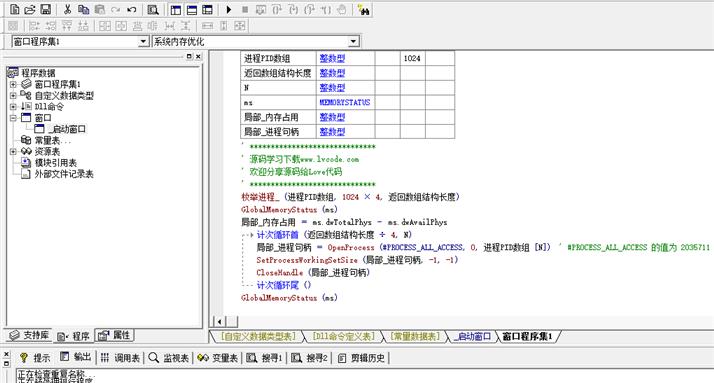Click the MEMORYSTATUS type link

345,102
